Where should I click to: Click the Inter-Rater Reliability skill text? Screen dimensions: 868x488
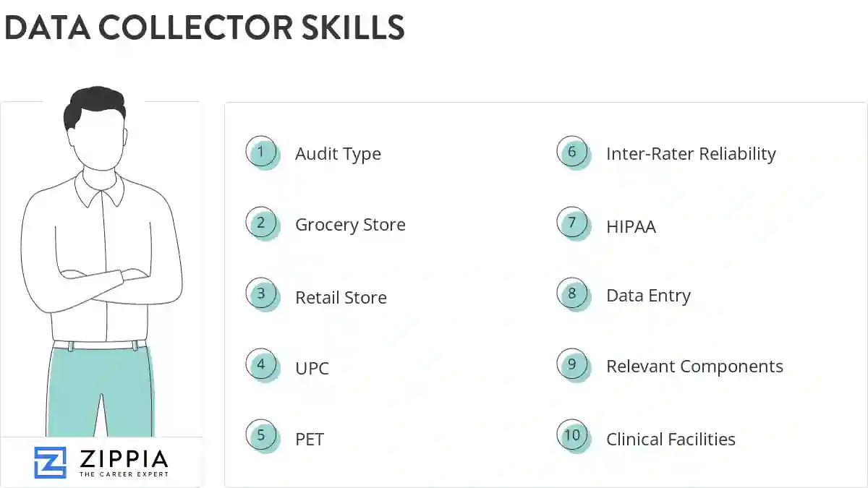691,154
